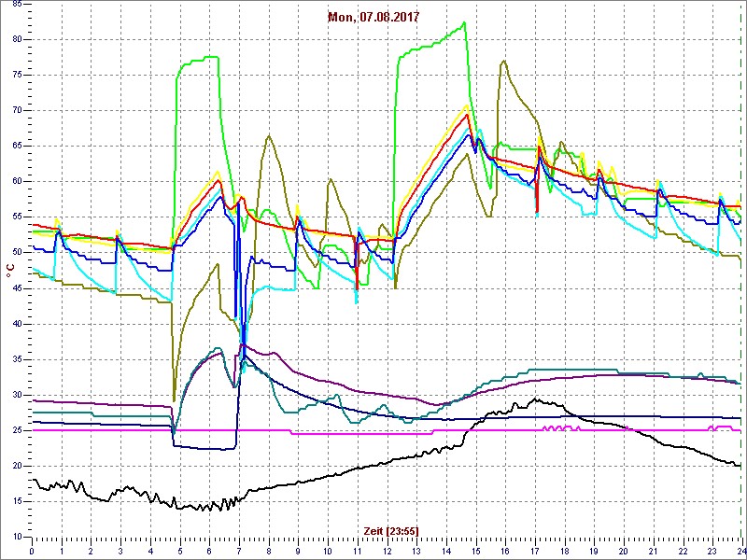This screenshot has height=560, width=747.
Task: Click hour 5 on the time axis
Action: click(179, 551)
